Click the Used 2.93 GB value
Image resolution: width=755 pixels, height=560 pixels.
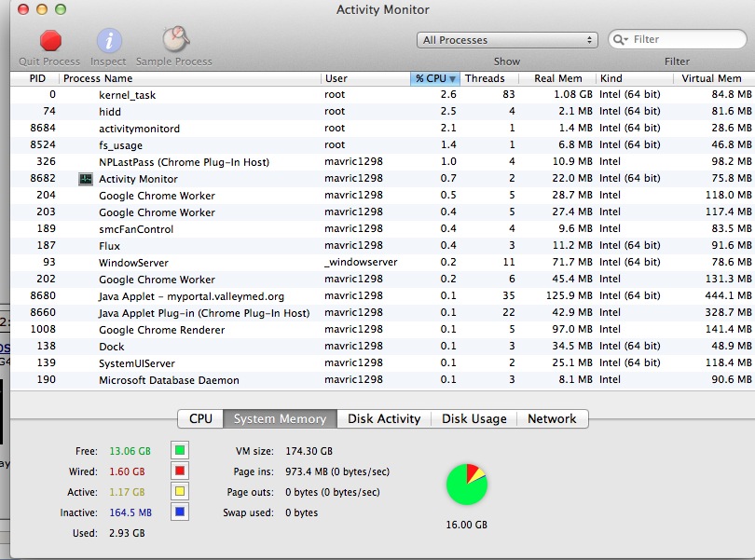tap(127, 533)
